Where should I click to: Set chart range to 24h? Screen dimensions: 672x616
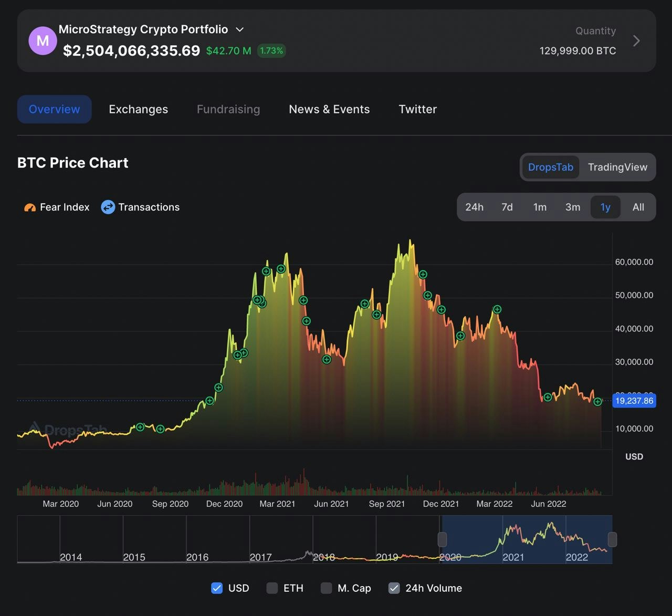pos(475,207)
